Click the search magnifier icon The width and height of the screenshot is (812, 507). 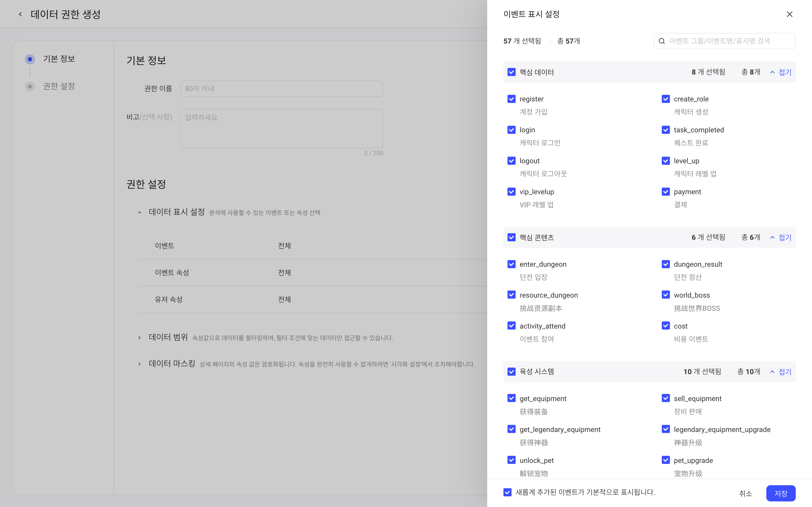click(x=662, y=41)
